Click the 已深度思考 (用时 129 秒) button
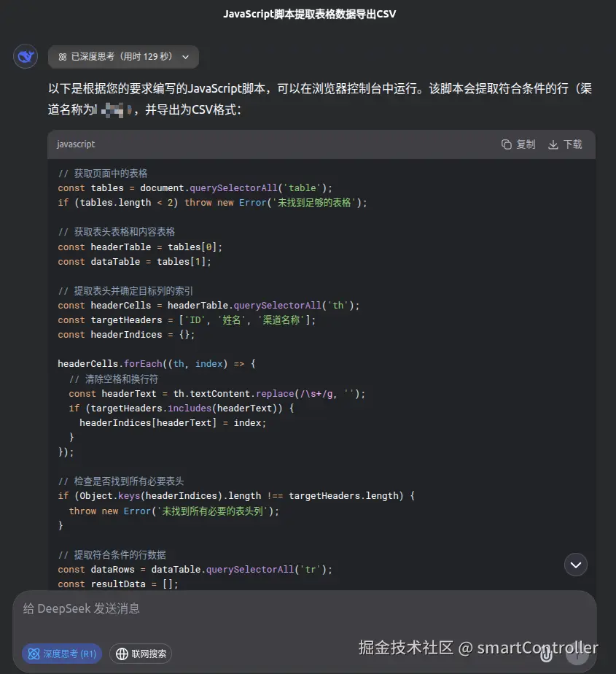 (x=123, y=57)
